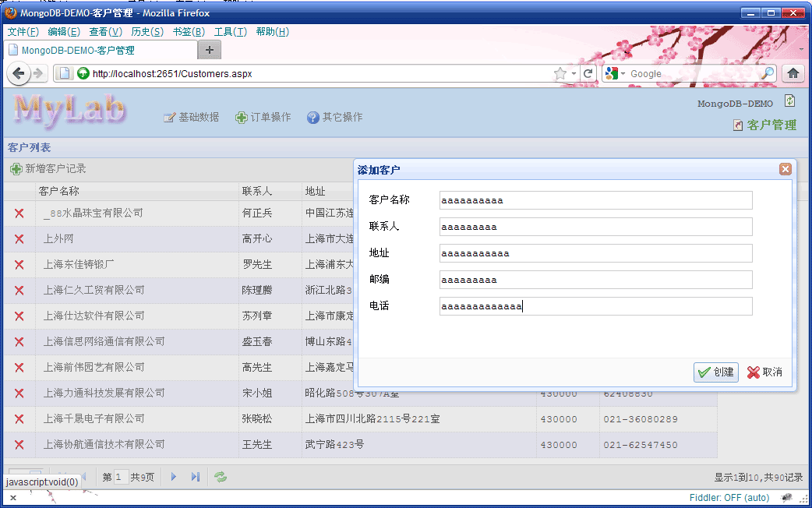Image resolution: width=812 pixels, height=508 pixels.
Task: Delete the 上海信思网络通信有限公司 row
Action: click(x=19, y=342)
